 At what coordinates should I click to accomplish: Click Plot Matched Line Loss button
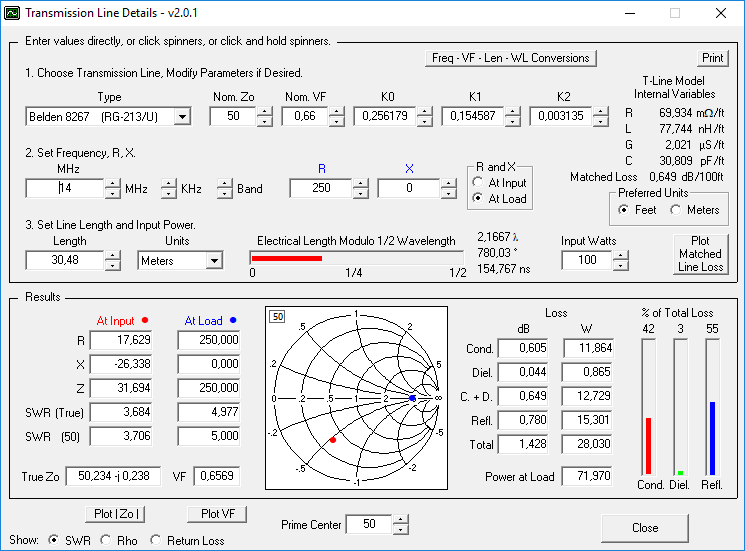click(700, 254)
